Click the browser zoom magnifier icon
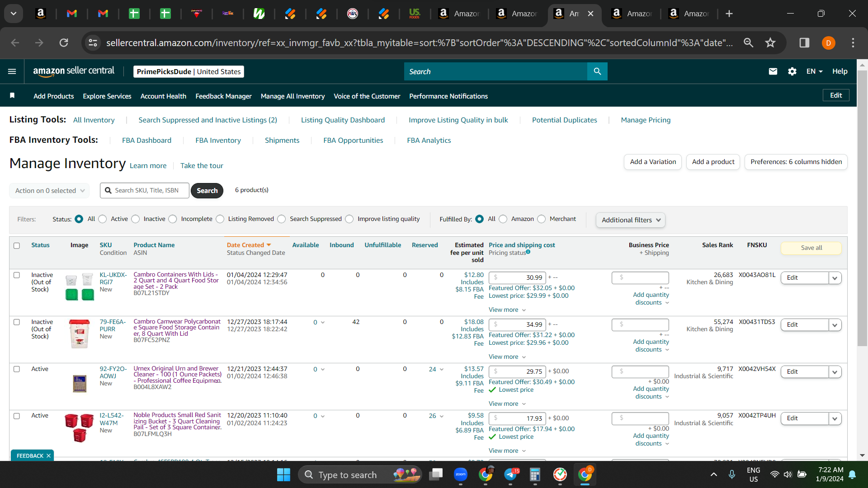 tap(749, 43)
